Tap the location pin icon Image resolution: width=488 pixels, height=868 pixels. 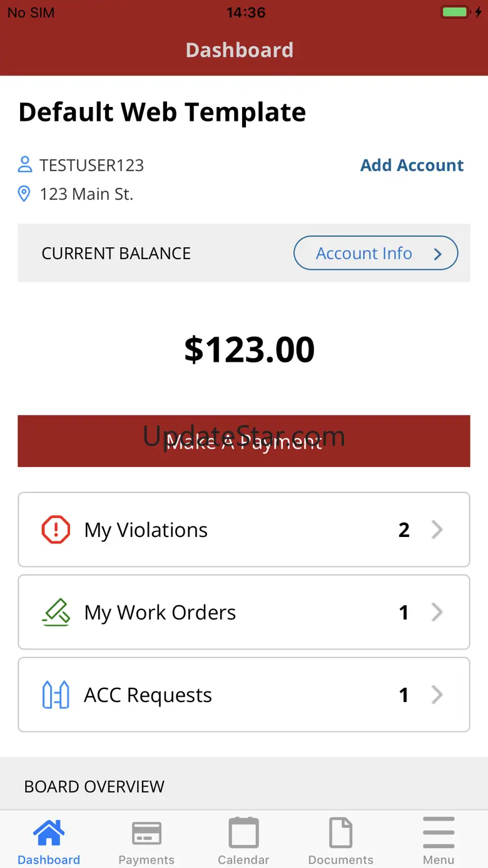point(24,194)
